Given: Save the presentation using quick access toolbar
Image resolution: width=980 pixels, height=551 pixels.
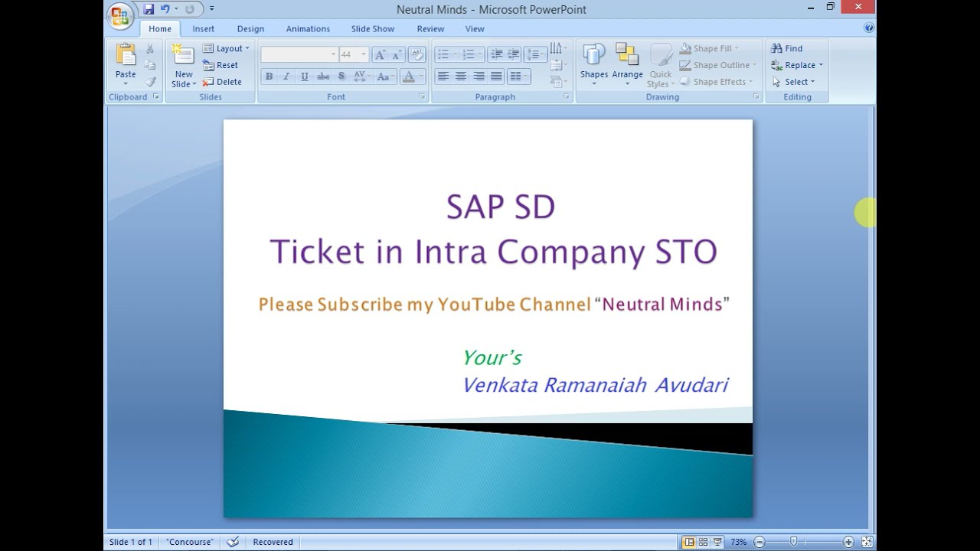Looking at the screenshot, I should [149, 9].
